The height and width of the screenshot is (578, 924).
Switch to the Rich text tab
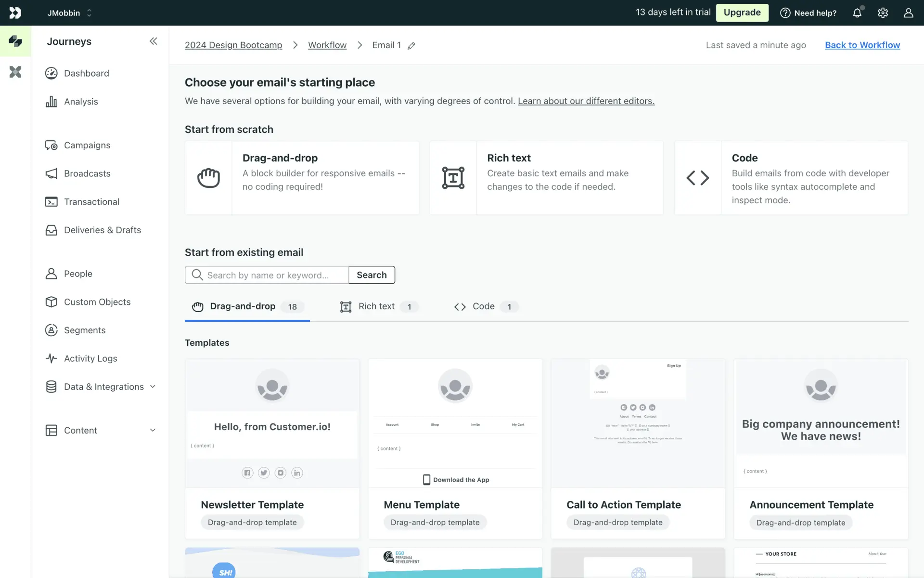[376, 306]
